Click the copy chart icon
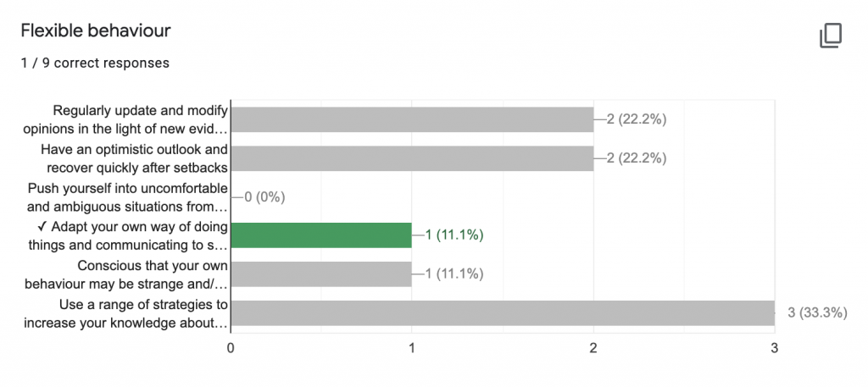 tap(830, 36)
